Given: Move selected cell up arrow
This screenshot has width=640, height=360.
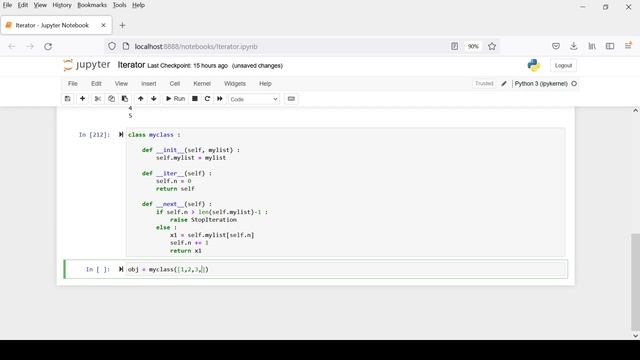Looking at the screenshot, I should [140, 99].
